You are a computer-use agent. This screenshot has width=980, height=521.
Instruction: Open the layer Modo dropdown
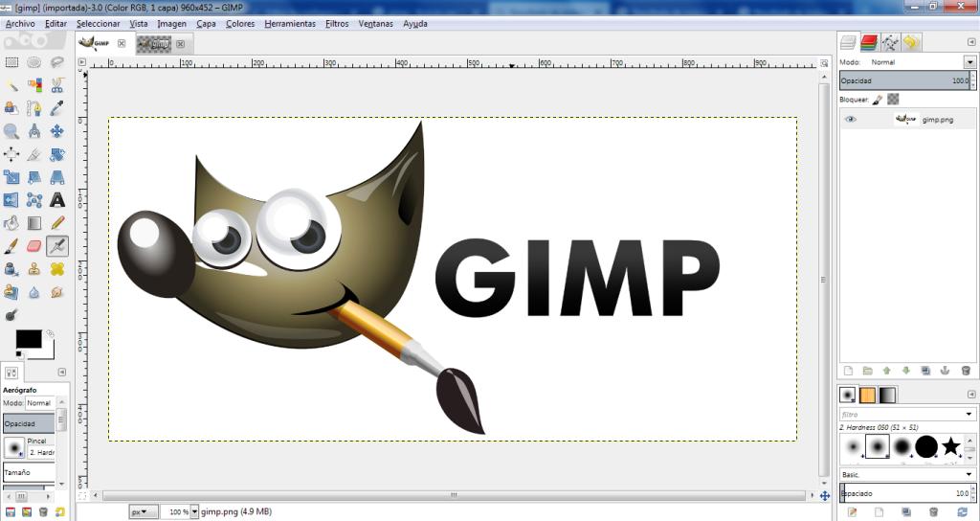(970, 62)
